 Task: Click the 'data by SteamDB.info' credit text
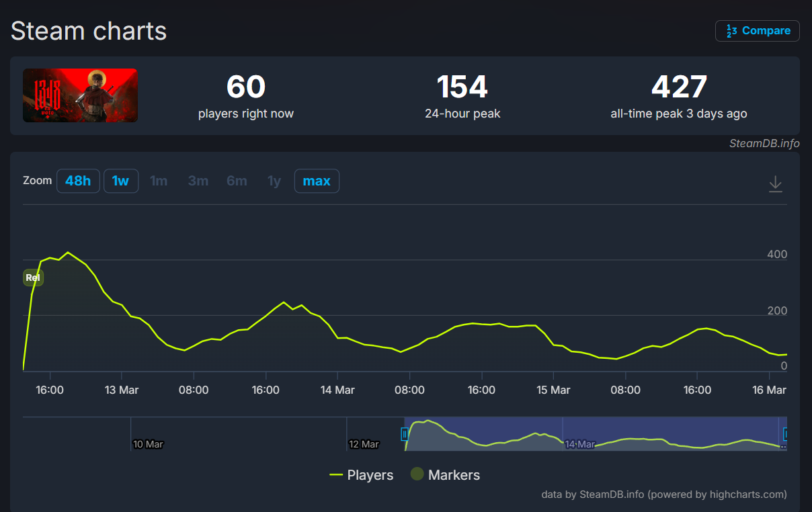664,495
